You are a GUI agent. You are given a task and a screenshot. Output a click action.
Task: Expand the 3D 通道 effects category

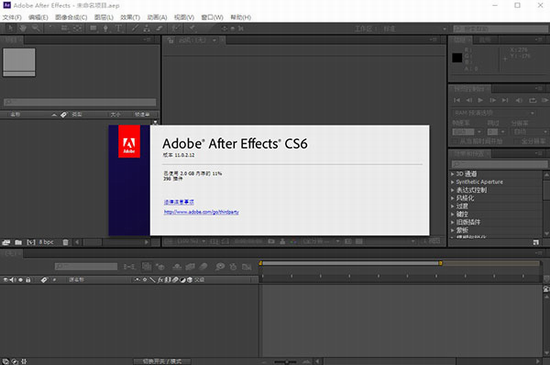point(452,174)
